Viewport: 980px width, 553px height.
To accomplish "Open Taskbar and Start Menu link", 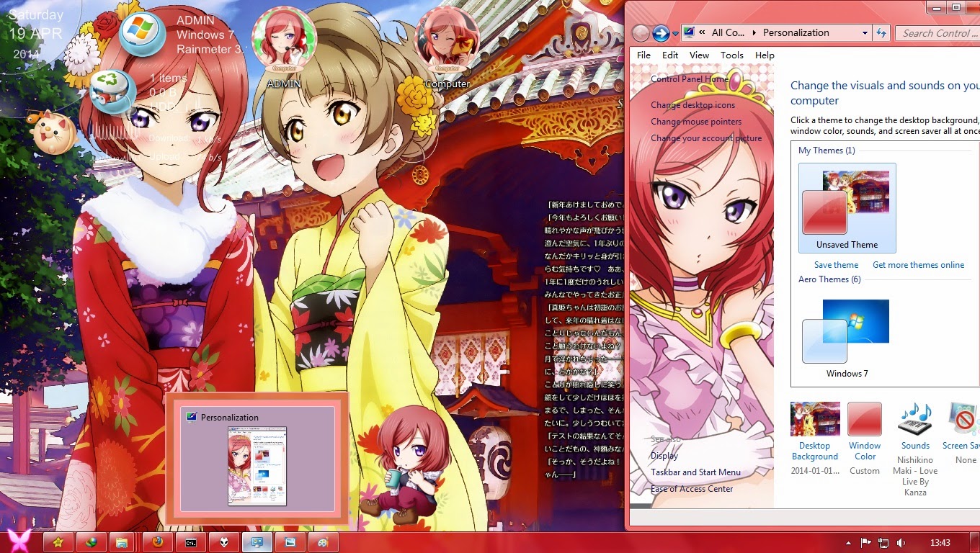I will [x=695, y=472].
